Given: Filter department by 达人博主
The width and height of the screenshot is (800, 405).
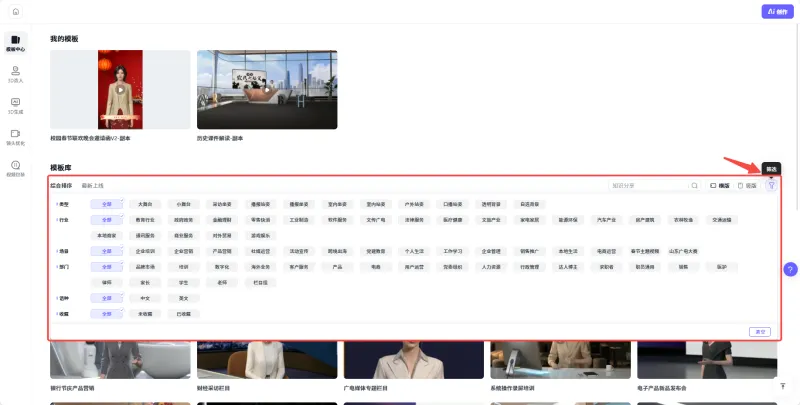Looking at the screenshot, I should pos(568,267).
